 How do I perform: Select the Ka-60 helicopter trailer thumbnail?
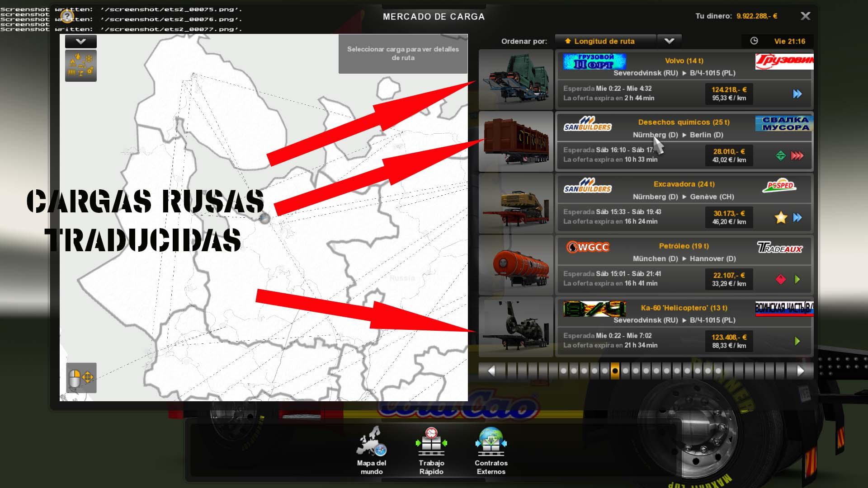pyautogui.click(x=516, y=327)
